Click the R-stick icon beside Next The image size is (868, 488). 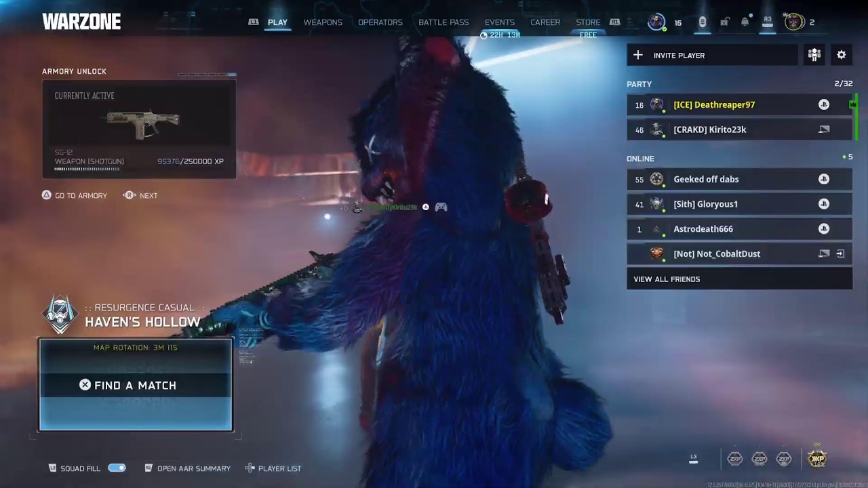129,195
